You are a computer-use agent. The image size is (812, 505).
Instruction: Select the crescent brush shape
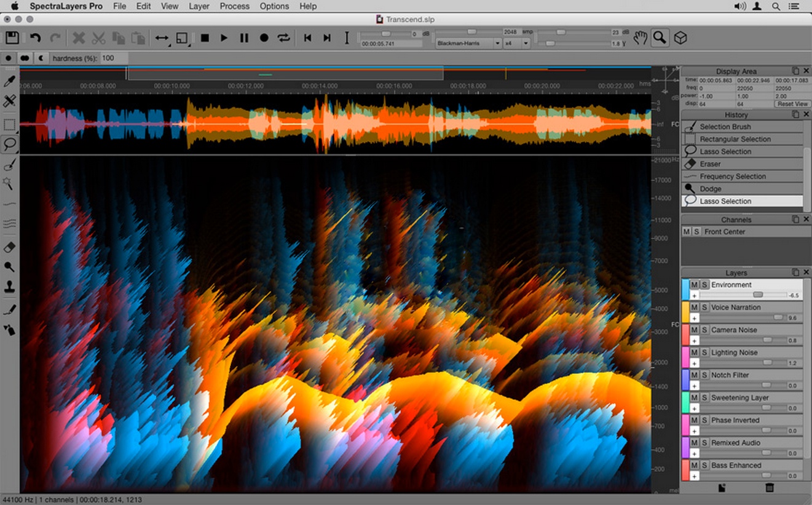click(x=41, y=58)
